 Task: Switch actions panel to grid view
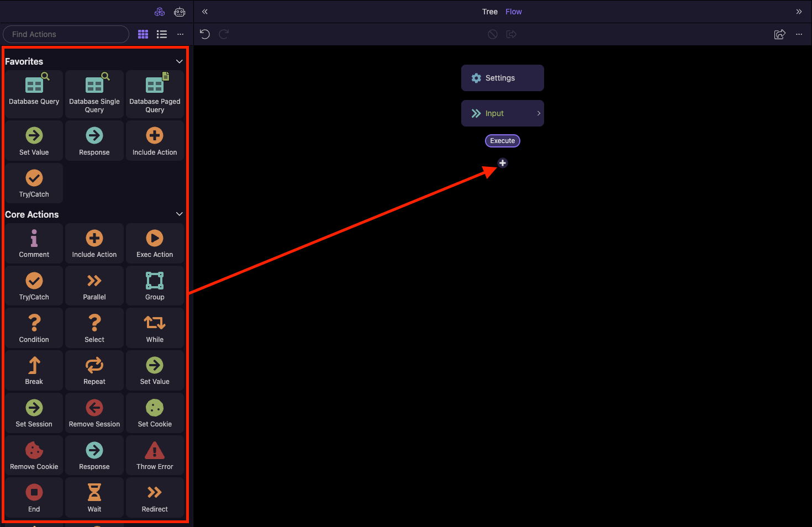(x=143, y=34)
